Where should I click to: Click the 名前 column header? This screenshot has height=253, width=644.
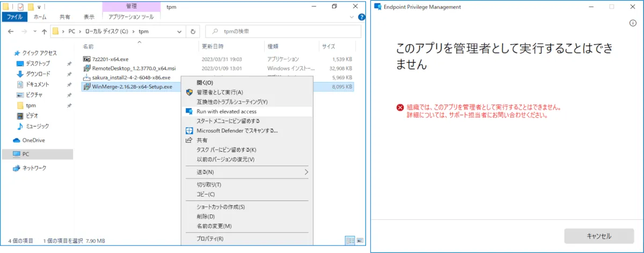coord(89,47)
